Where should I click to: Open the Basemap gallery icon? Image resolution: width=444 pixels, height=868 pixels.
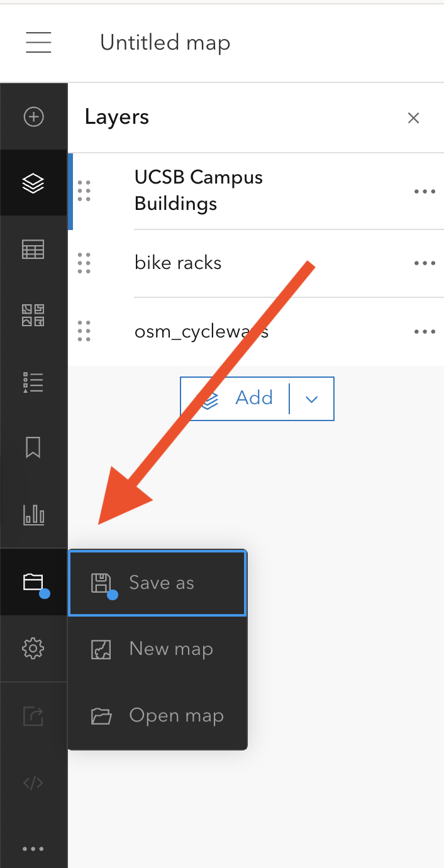click(x=33, y=316)
